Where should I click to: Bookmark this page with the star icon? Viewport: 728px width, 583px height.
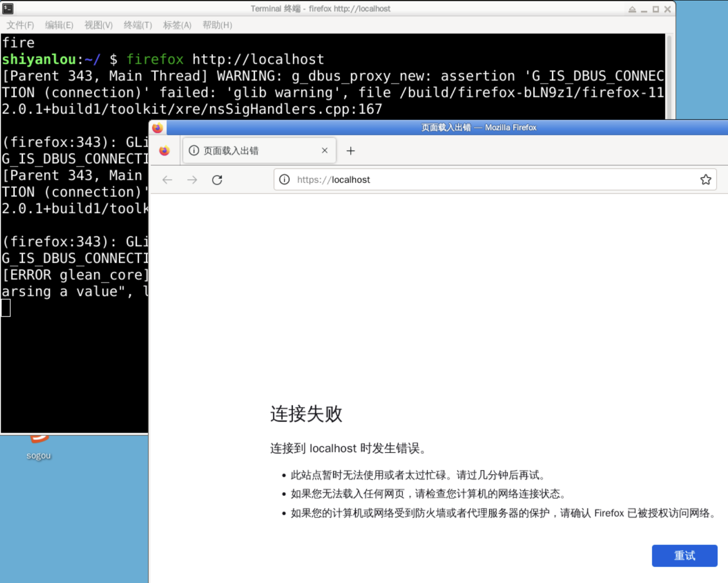[705, 180]
